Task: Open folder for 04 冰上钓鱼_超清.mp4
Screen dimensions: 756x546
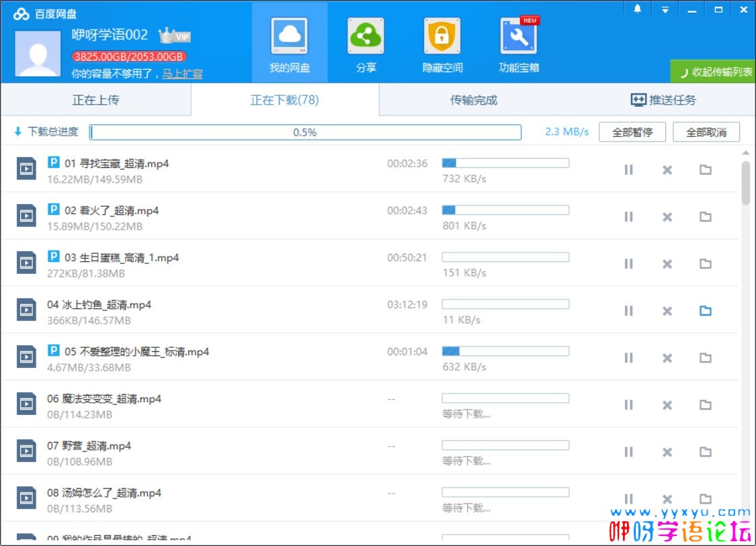Action: click(705, 311)
